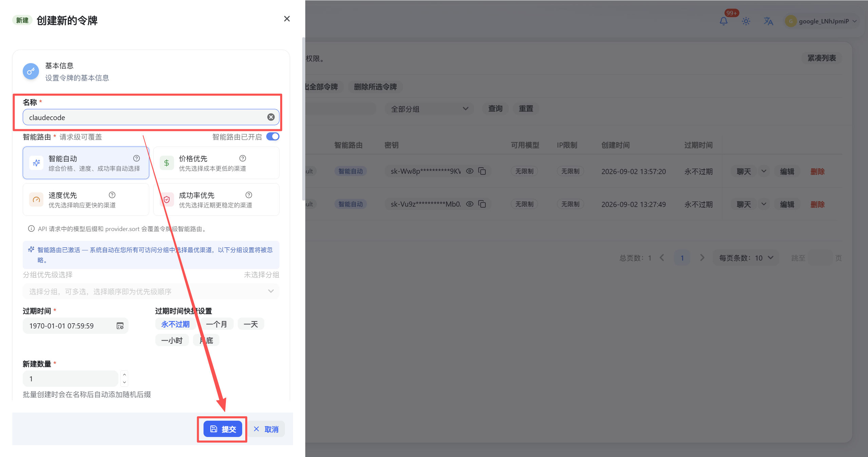
Task: Cancel token creation with 取消
Action: pos(266,429)
